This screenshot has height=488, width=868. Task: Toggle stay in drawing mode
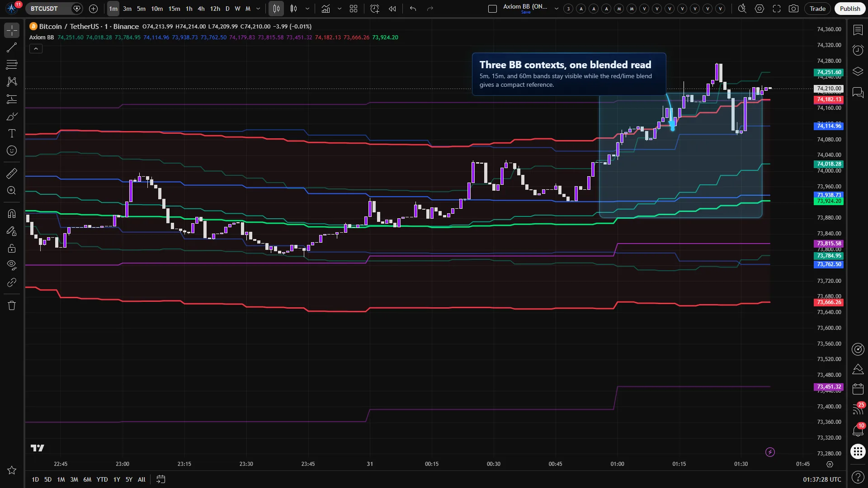click(x=12, y=231)
